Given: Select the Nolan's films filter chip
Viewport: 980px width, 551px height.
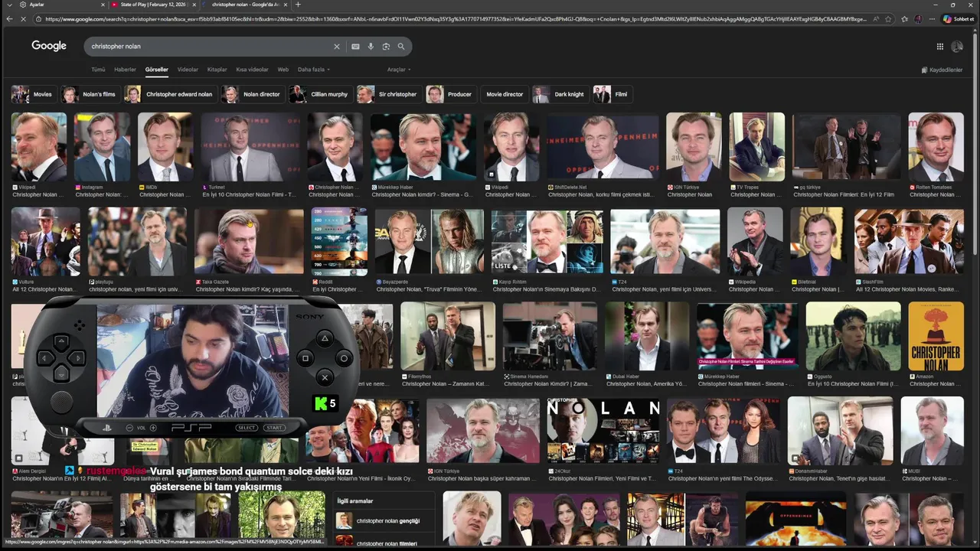Looking at the screenshot, I should click(90, 94).
